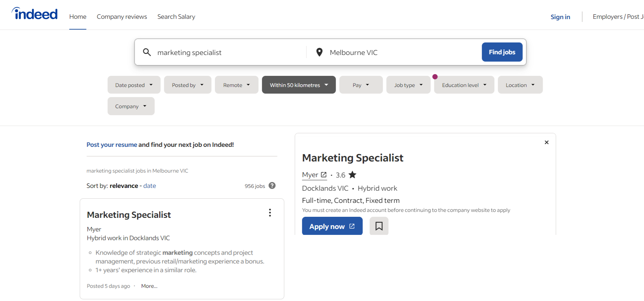Click the search magnifier icon
The height and width of the screenshot is (301, 644).
147,52
